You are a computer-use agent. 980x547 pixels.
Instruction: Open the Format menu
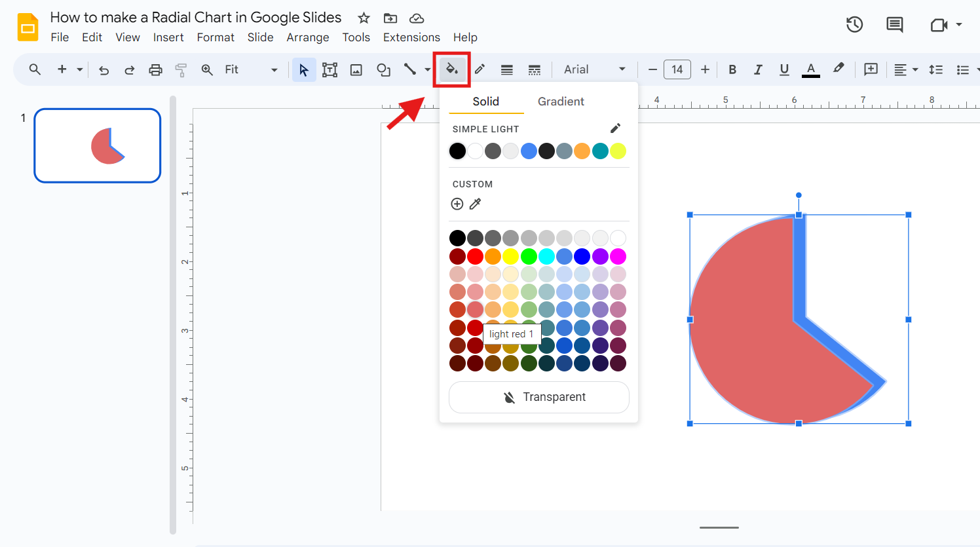[x=216, y=37]
